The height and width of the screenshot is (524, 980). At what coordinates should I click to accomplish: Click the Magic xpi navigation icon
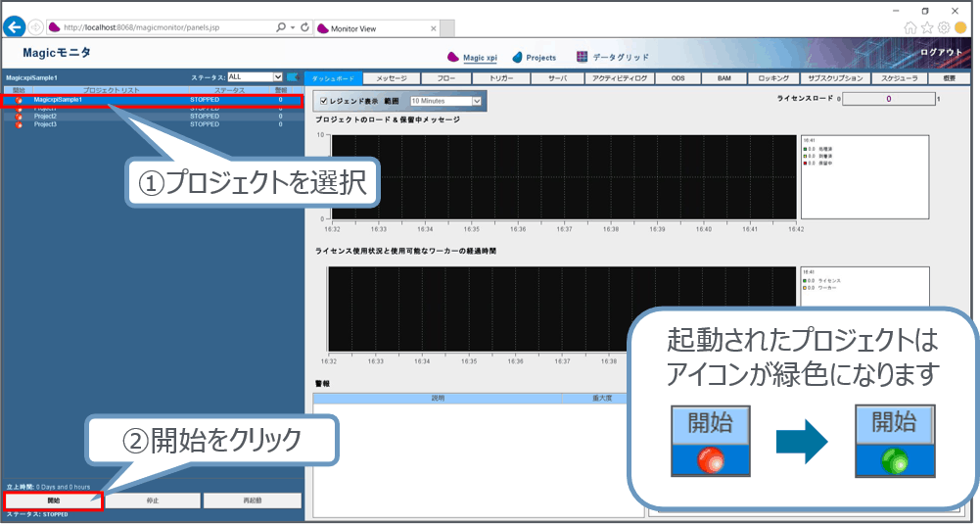[453, 57]
